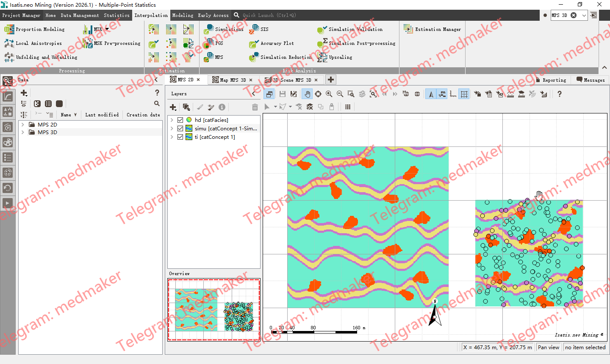Open the MPS 3D project dropdown
Viewport: 610px width, 364px height.
pyautogui.click(x=584, y=15)
